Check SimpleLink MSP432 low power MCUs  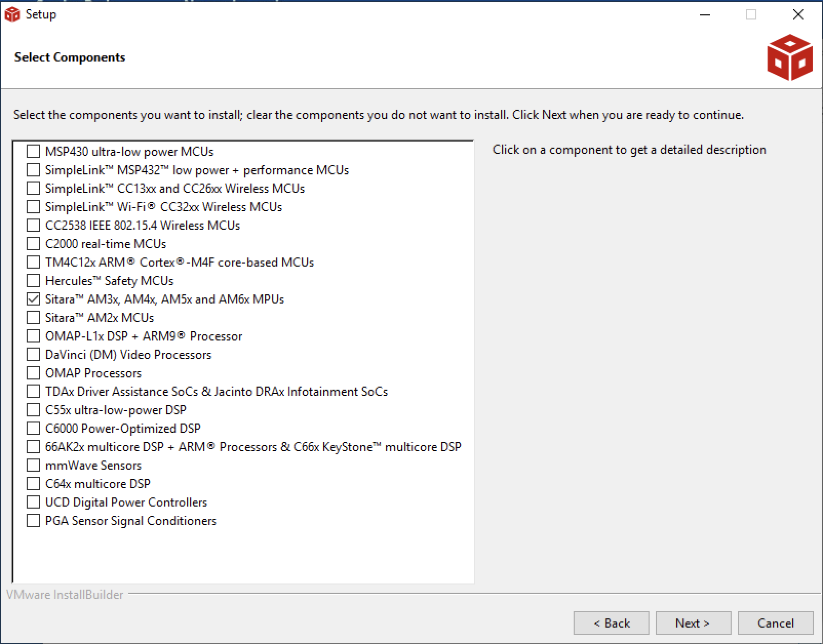32,170
